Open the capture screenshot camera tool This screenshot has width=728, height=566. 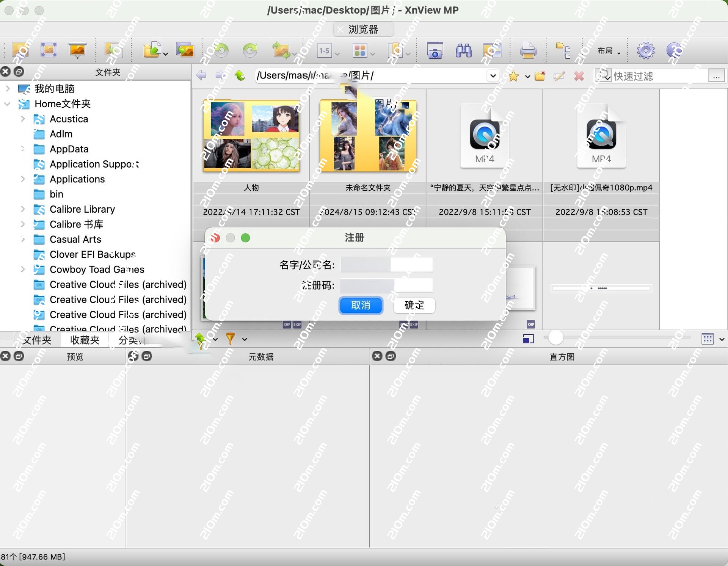[435, 50]
